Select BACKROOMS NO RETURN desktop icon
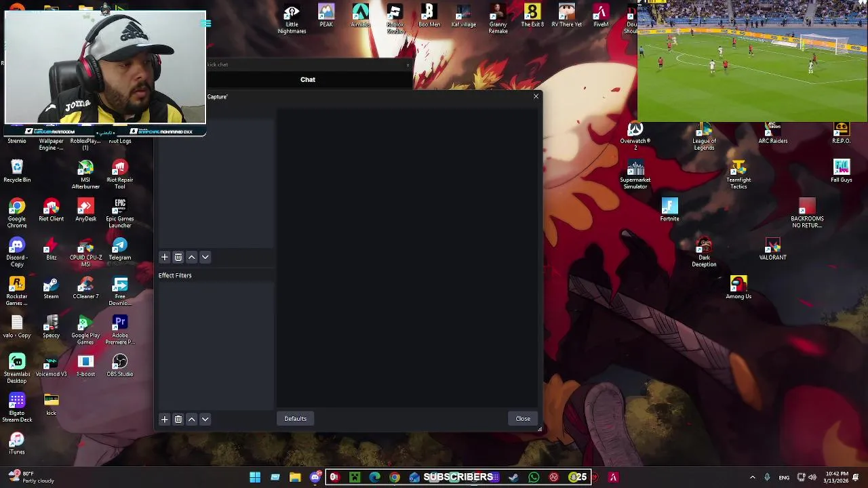868x488 pixels. 807,213
